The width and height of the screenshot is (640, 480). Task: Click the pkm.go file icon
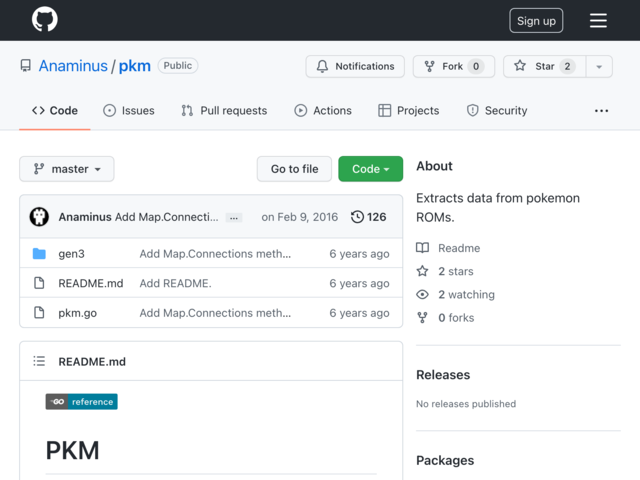pyautogui.click(x=39, y=313)
